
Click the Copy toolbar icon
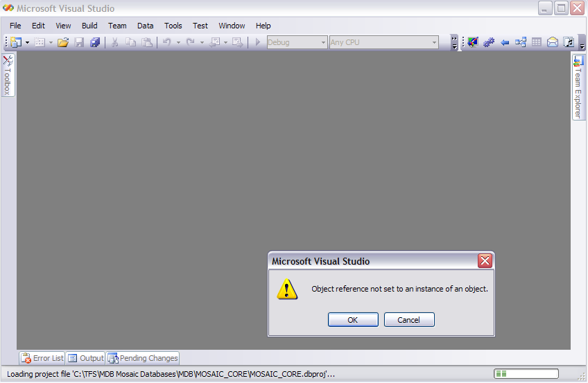[130, 42]
